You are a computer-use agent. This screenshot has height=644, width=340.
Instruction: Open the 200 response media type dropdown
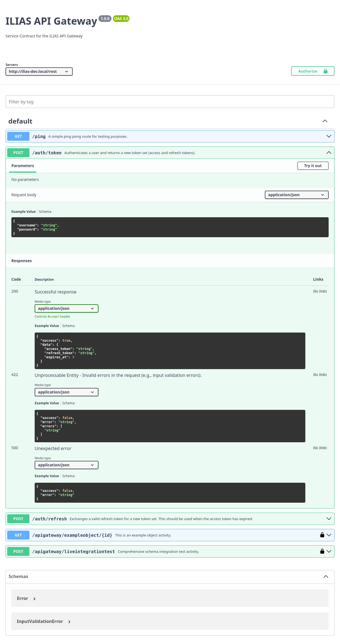coord(67,308)
